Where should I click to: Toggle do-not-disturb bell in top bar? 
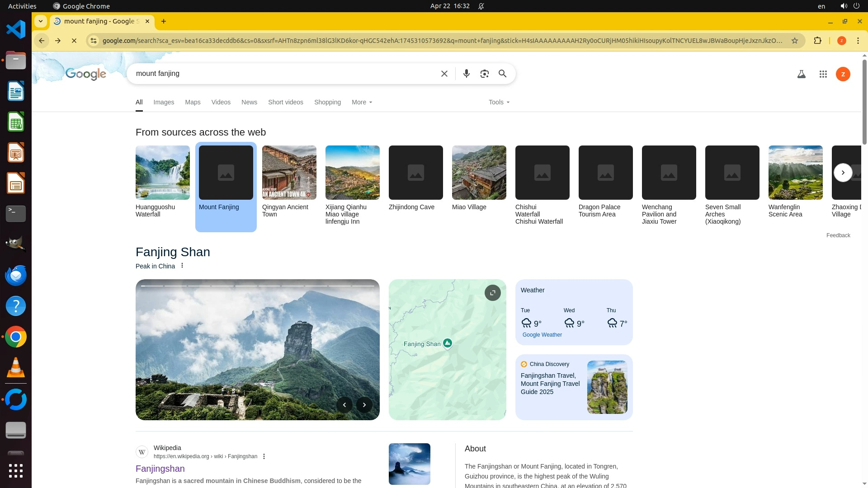pos(481,6)
